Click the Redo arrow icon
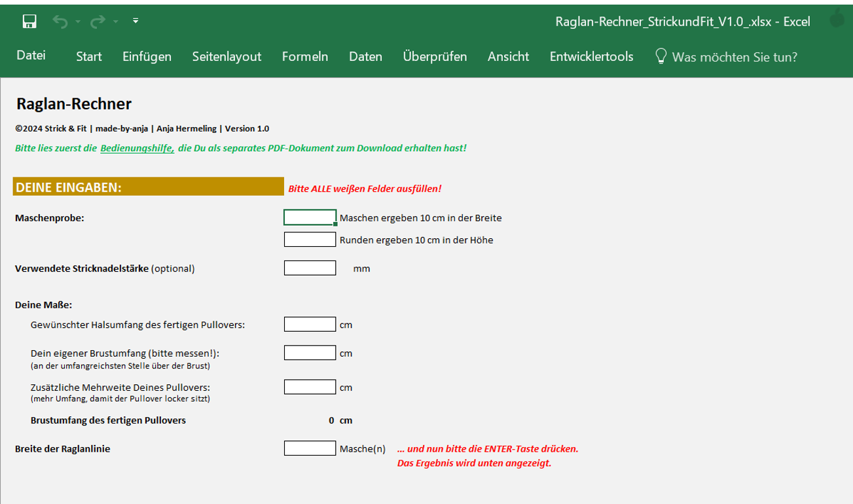 [98, 22]
